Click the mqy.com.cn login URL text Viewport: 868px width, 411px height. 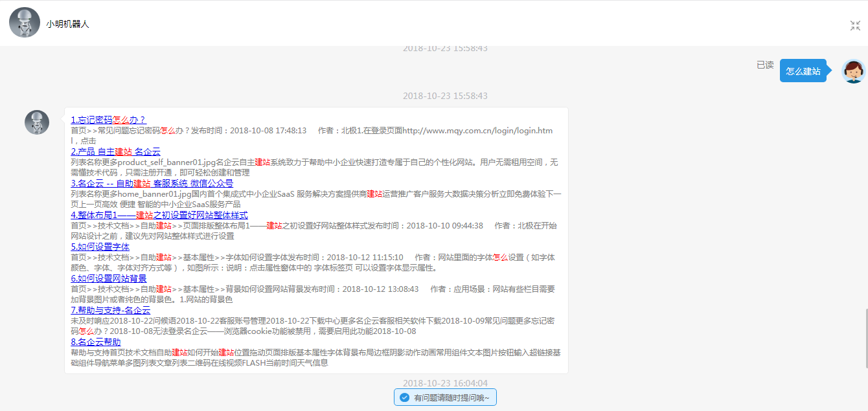(x=477, y=131)
